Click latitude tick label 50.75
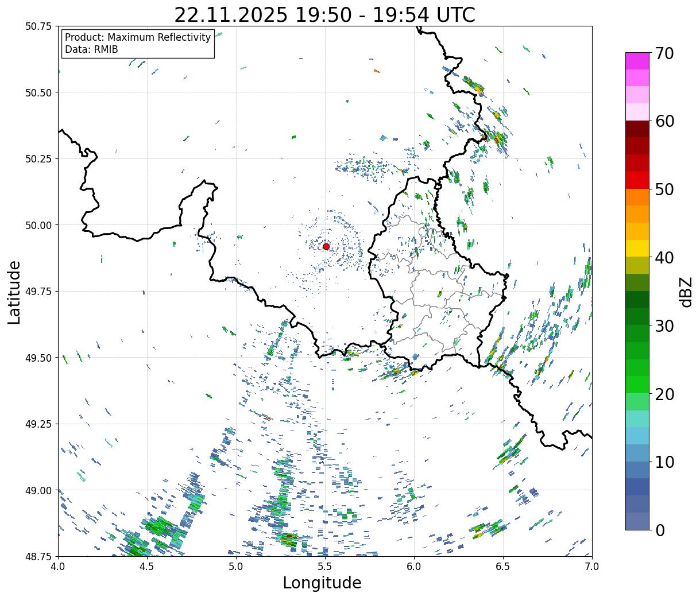 coord(38,26)
